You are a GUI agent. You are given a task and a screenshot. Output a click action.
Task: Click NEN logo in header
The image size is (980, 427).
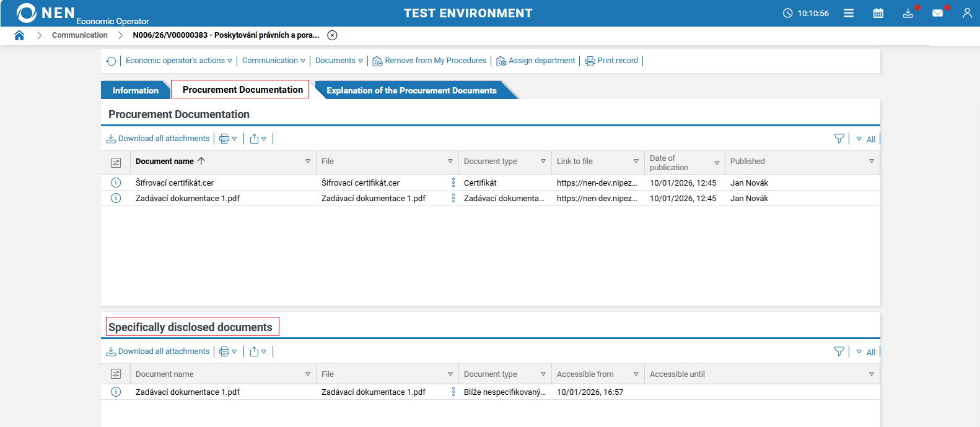coord(45,13)
